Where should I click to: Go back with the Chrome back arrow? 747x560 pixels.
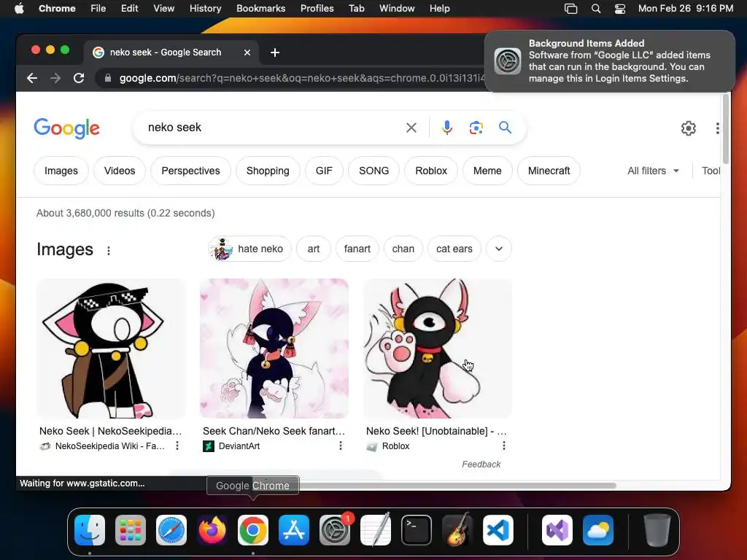pyautogui.click(x=32, y=78)
